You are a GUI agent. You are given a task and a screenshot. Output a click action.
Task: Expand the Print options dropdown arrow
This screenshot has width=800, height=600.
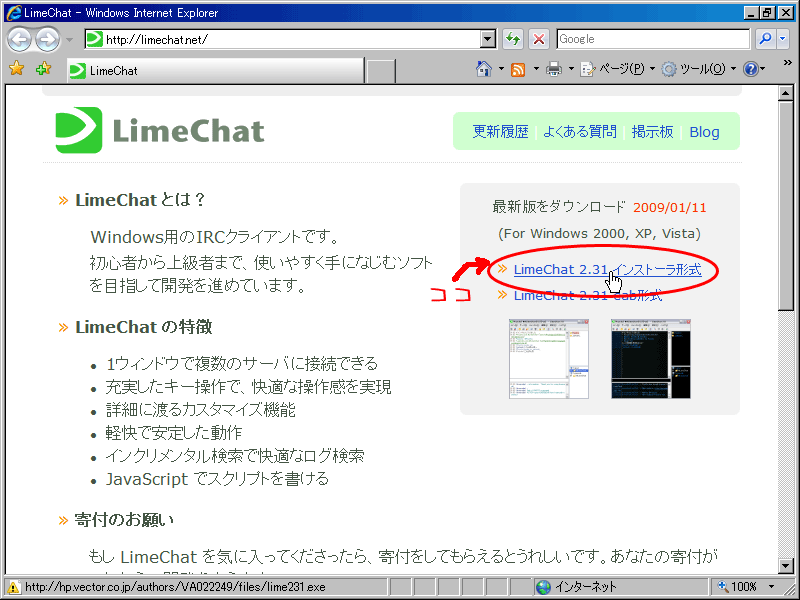pos(571,68)
